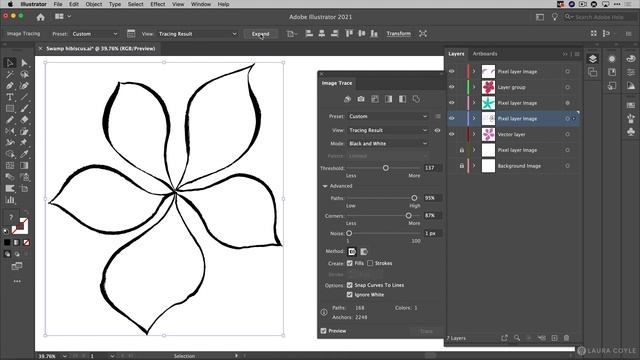Choose the Paintbrush tool
The height and width of the screenshot is (360, 640).
click(24, 109)
